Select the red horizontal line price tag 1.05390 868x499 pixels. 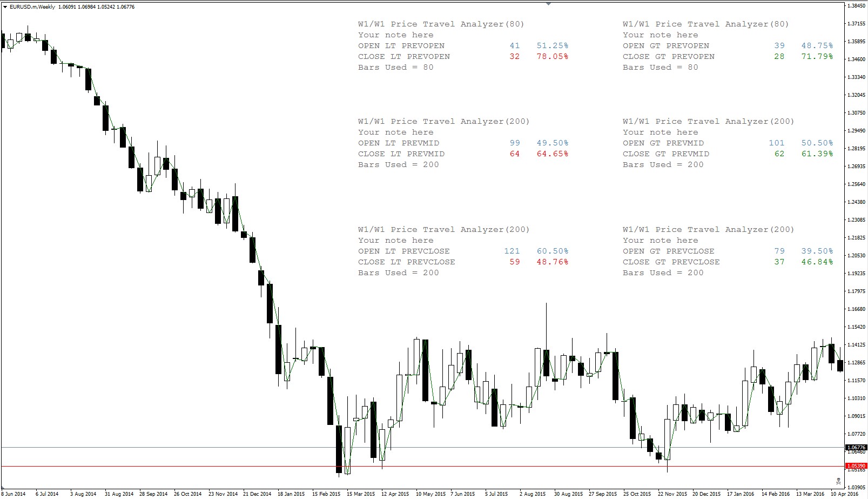pos(856,466)
